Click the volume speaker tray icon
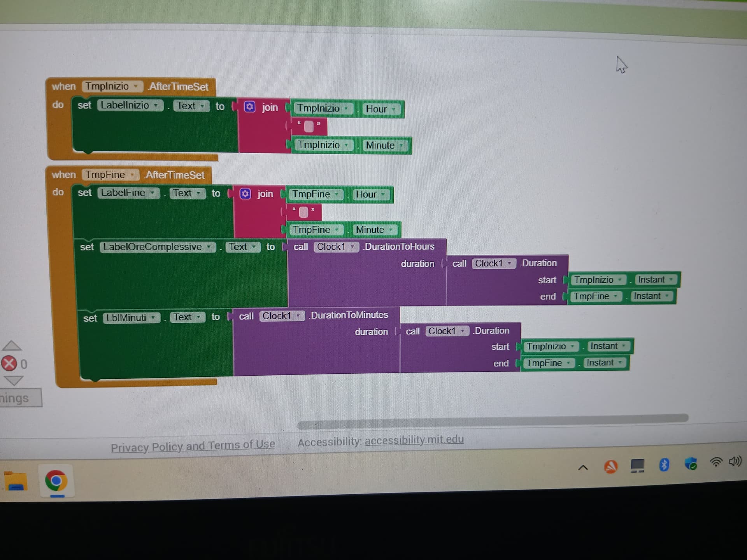This screenshot has width=747, height=560. [735, 461]
